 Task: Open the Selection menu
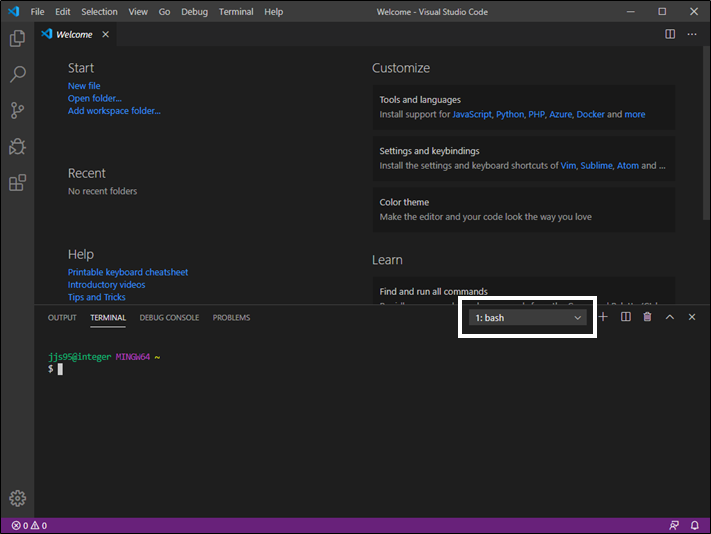pyautogui.click(x=99, y=12)
